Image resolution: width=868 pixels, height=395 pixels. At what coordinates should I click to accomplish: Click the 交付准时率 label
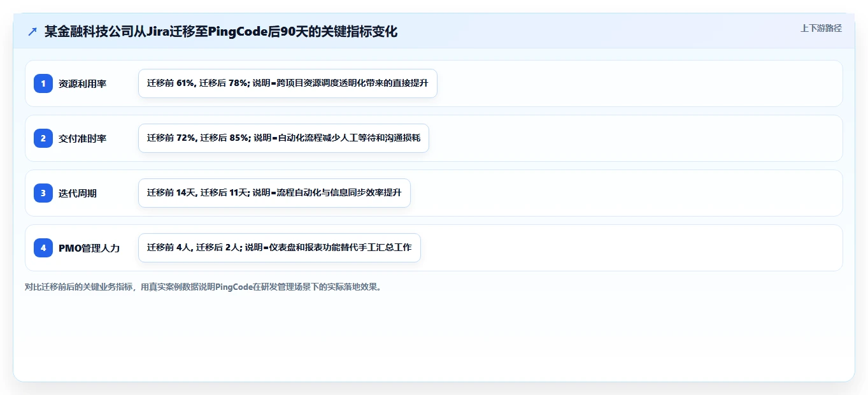click(82, 138)
